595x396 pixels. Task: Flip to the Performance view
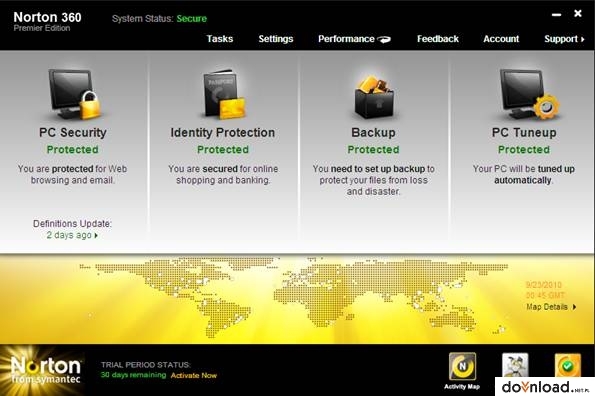(354, 39)
